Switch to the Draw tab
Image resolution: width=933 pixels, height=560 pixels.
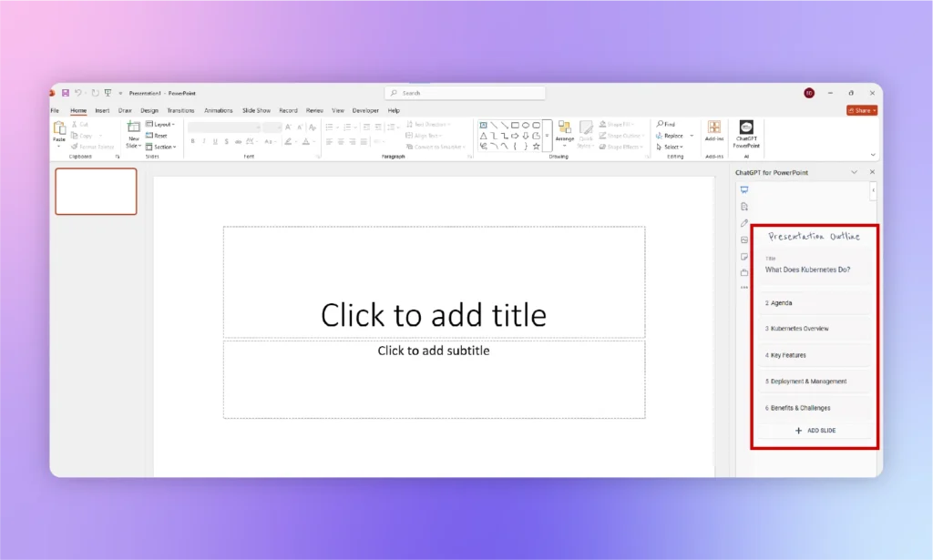pos(125,110)
